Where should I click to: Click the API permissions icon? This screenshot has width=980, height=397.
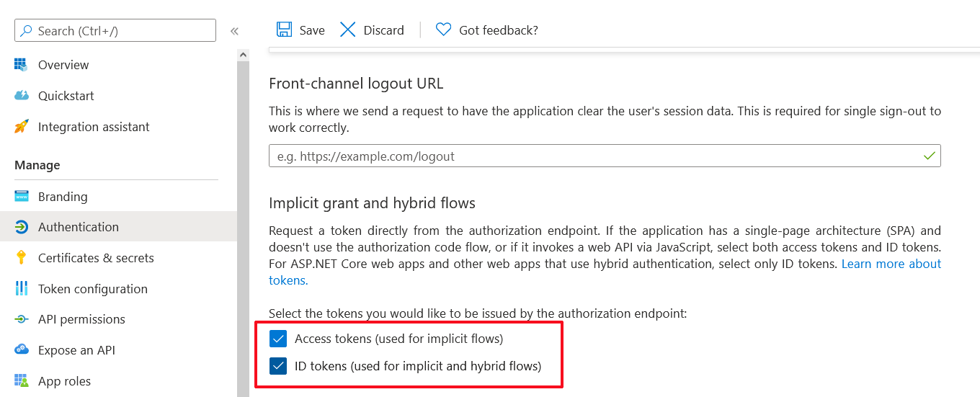point(21,319)
